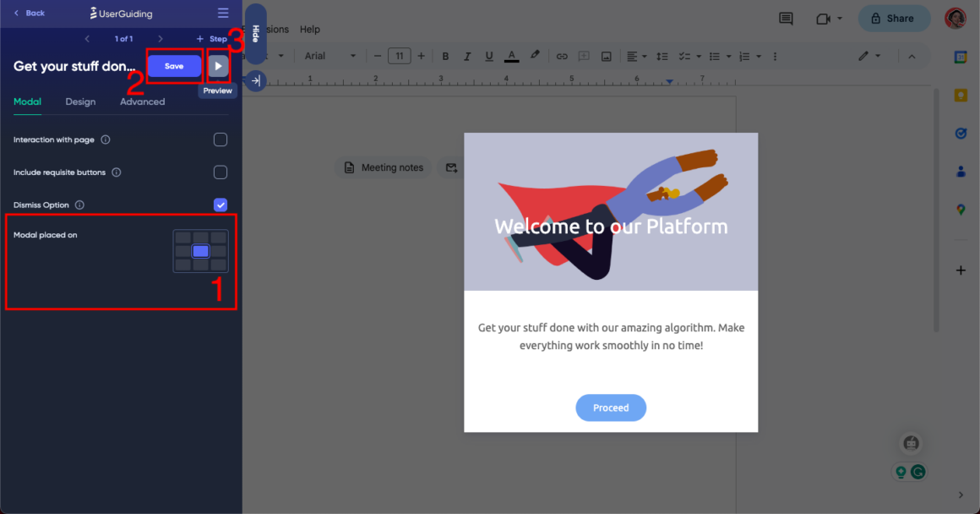
Task: Open Google Maps from the side panel
Action: [x=961, y=209]
